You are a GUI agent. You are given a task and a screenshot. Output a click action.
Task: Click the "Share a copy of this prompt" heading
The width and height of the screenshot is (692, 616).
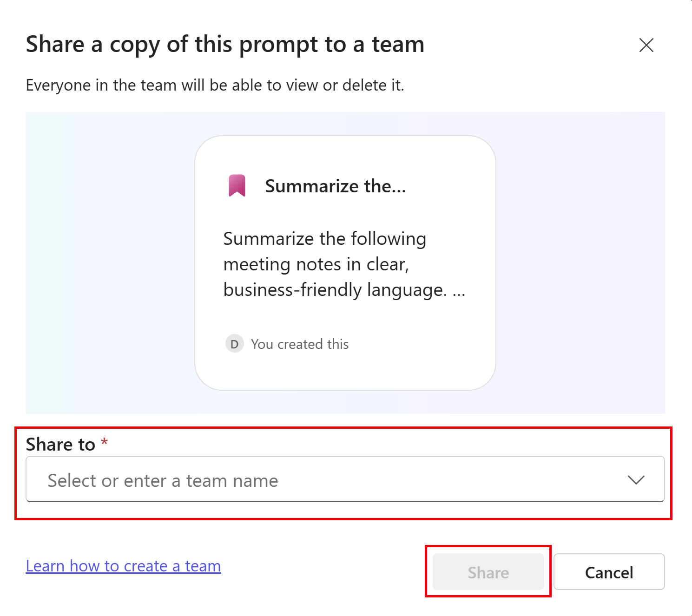225,45
